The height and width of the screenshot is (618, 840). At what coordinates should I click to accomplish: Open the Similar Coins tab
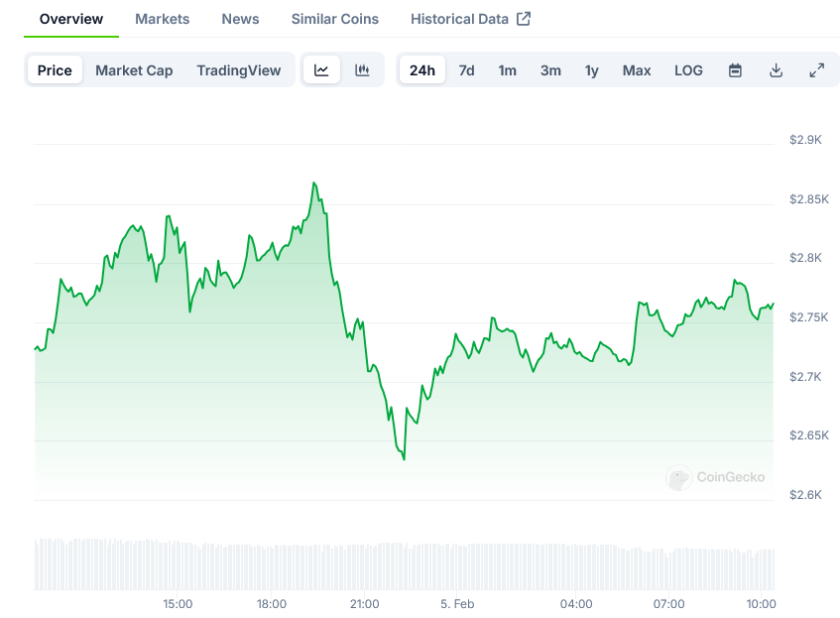click(334, 19)
